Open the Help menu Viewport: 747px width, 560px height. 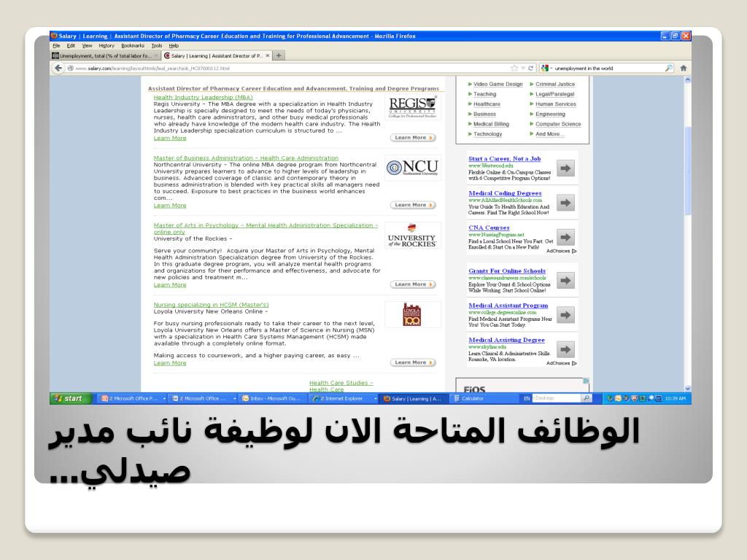[174, 46]
